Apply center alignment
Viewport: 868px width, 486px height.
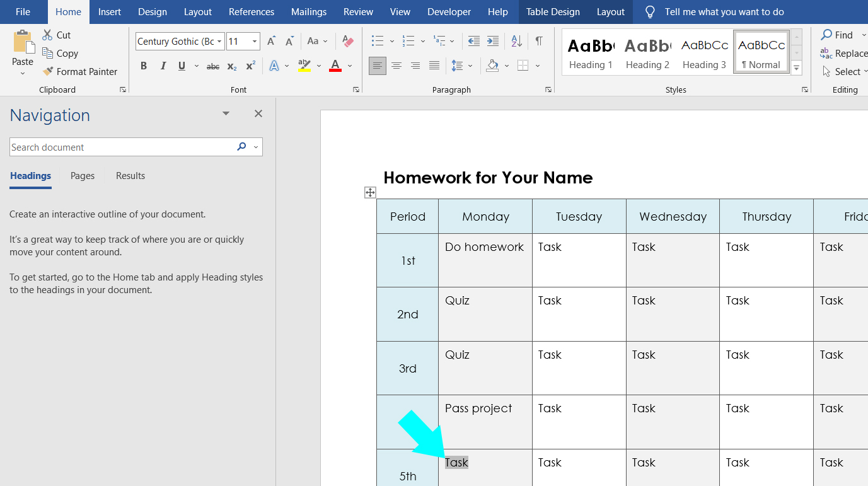coord(396,66)
